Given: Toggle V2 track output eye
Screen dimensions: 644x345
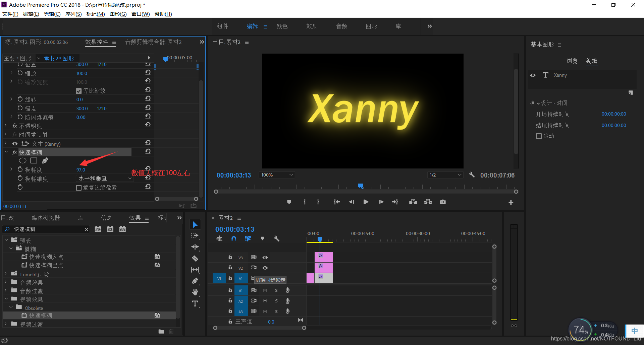Looking at the screenshot, I should coord(265,268).
